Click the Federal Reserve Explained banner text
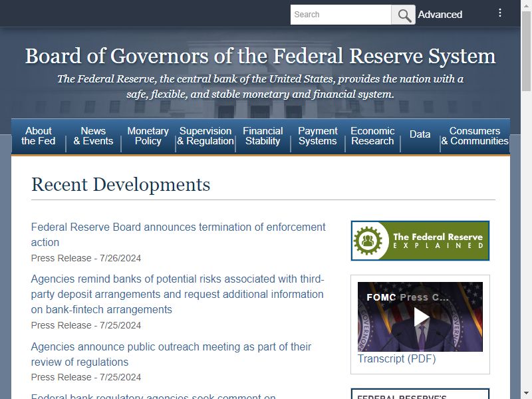Viewport: 532px width, 399px height. [x=438, y=241]
